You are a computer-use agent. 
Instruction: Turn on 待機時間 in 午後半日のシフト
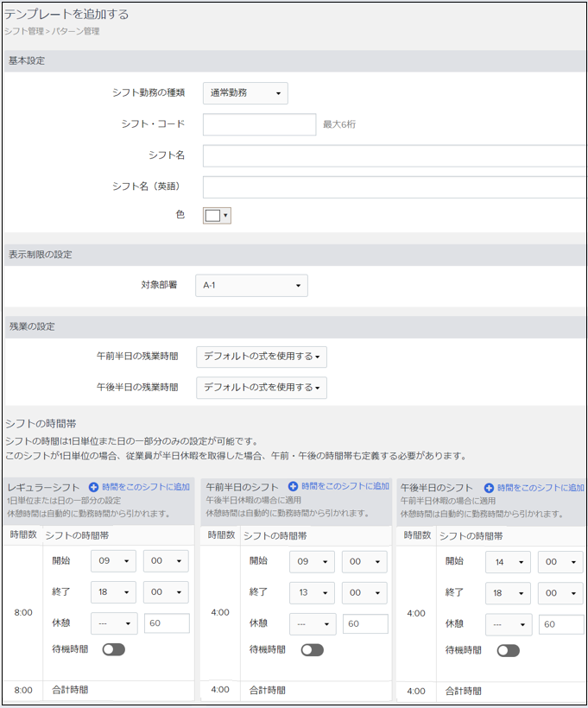pos(508,649)
